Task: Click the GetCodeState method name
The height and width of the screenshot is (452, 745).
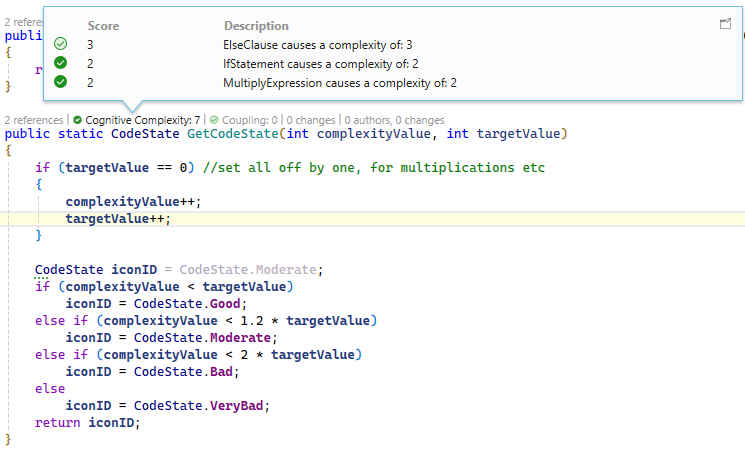Action: [232, 134]
